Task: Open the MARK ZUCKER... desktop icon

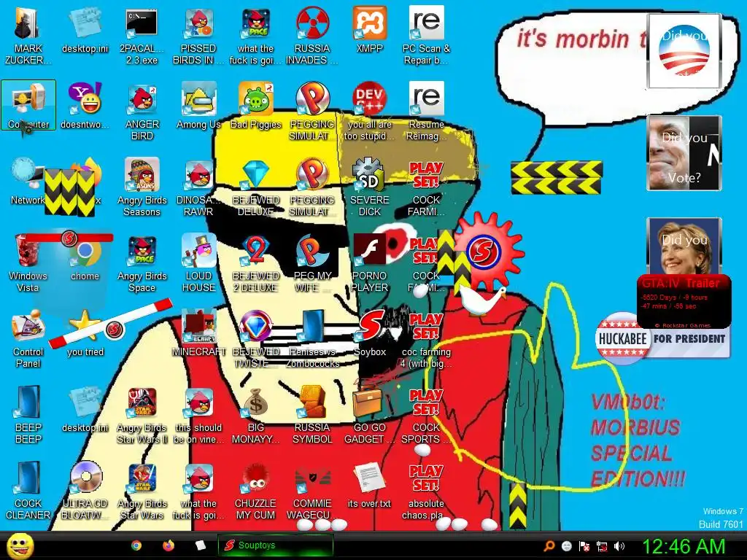Action: coord(28,34)
